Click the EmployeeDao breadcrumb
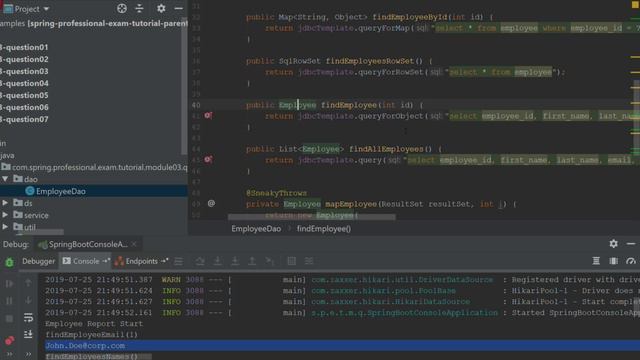The width and height of the screenshot is (640, 360). pyautogui.click(x=256, y=229)
